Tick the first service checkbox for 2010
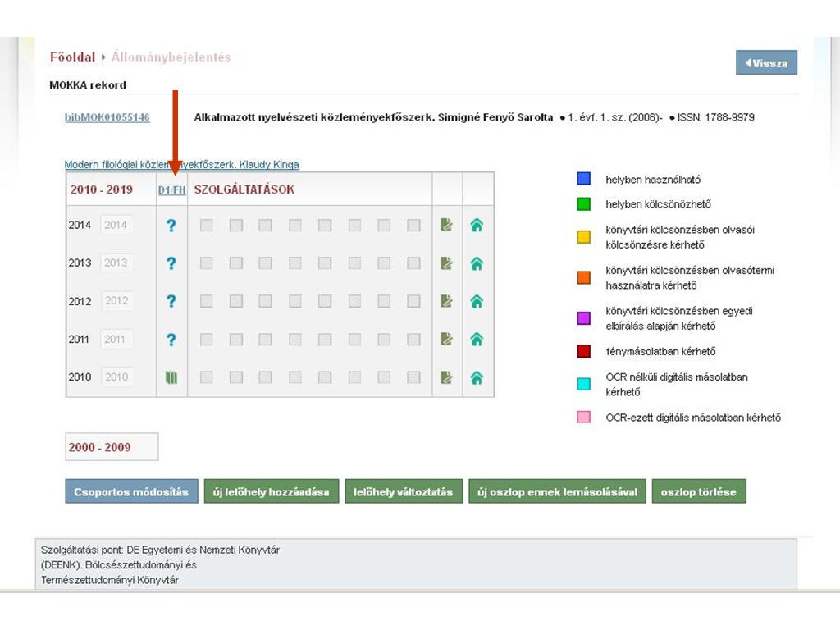This screenshot has width=840, height=630. [x=207, y=377]
